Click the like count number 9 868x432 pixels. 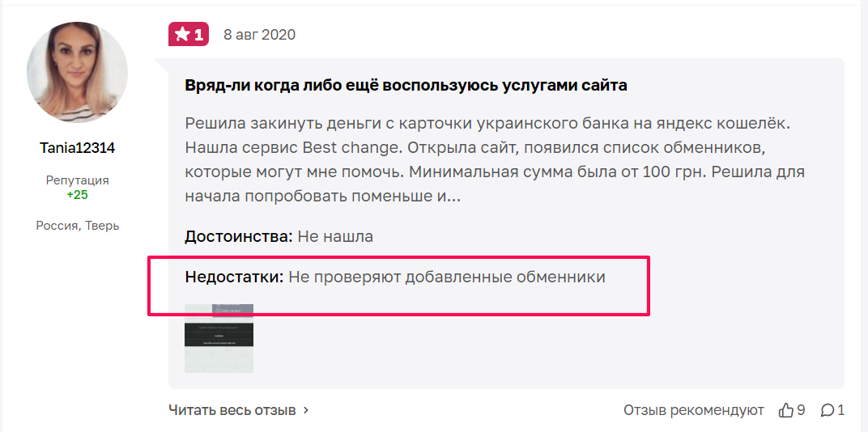tap(801, 410)
